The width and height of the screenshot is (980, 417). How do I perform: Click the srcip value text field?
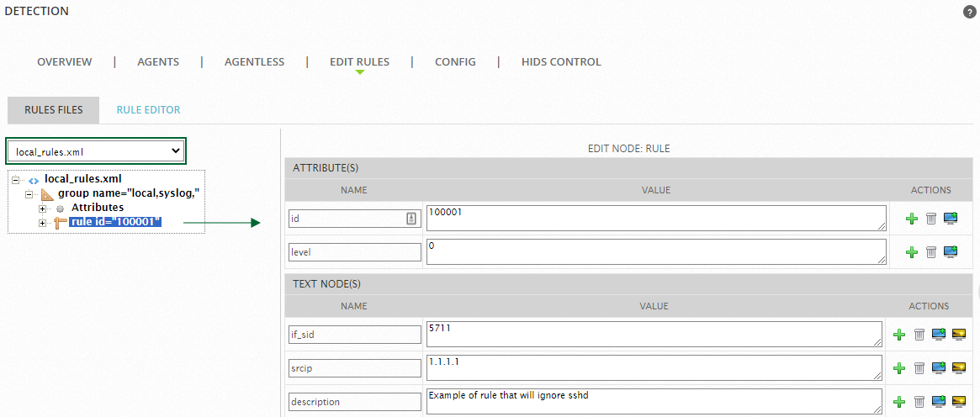tap(655, 367)
